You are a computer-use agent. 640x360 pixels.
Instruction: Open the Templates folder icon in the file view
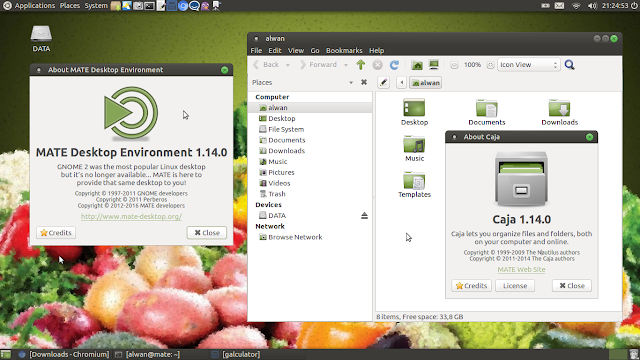click(x=414, y=184)
